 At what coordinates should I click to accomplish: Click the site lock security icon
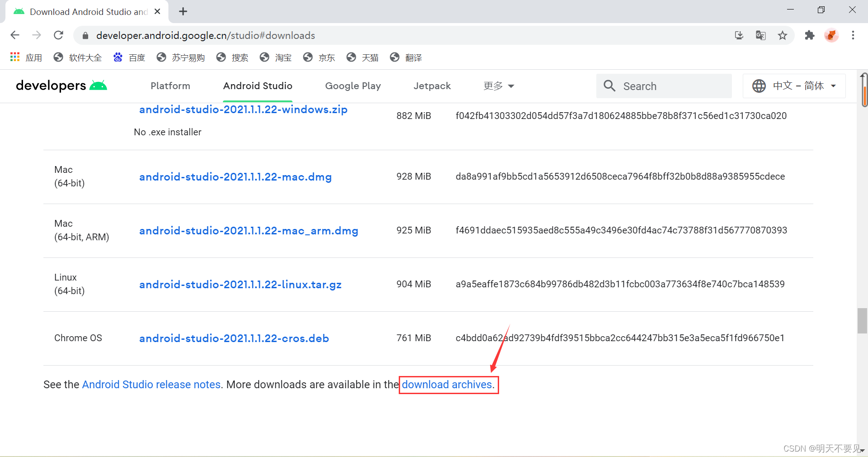click(x=85, y=35)
